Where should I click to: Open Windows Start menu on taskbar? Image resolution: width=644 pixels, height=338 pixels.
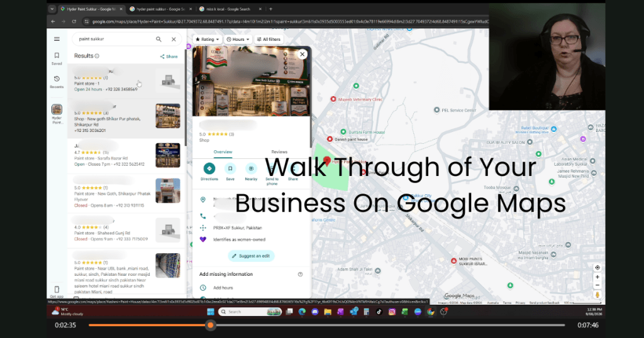[x=210, y=312]
